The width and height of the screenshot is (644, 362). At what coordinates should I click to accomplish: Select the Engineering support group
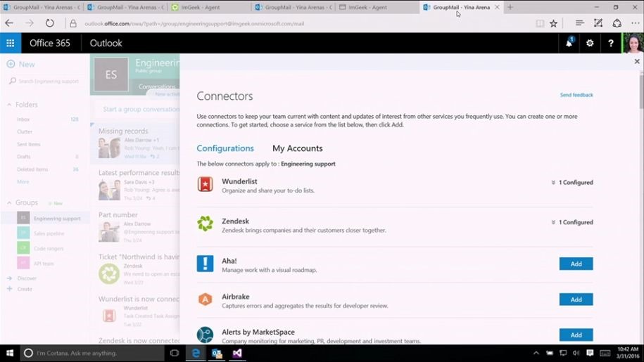[45, 218]
